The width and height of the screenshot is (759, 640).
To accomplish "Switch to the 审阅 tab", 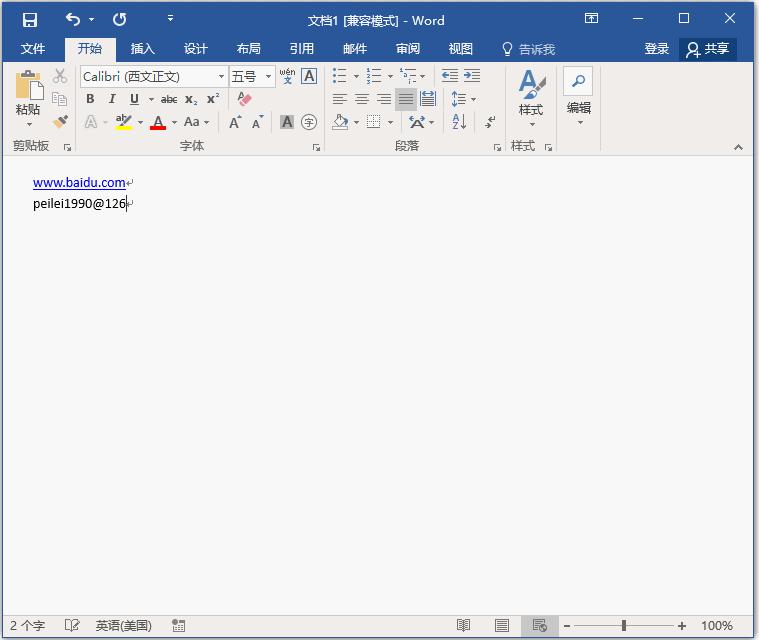I will (408, 49).
